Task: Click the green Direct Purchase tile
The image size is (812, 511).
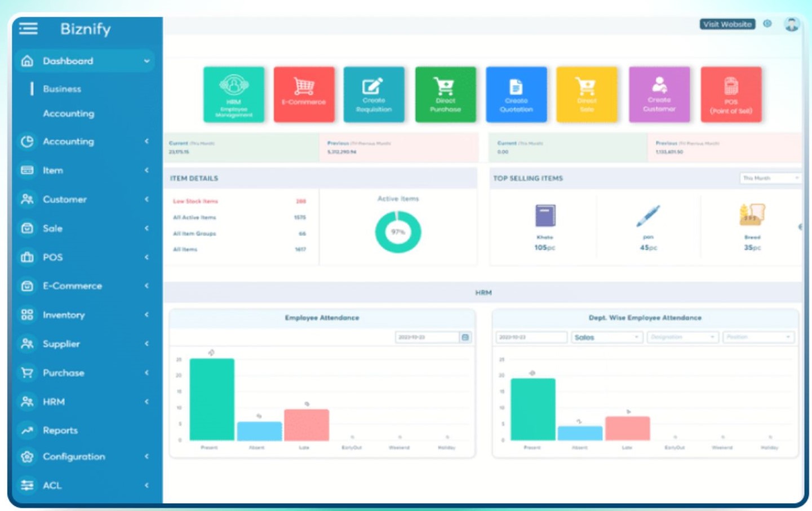Action: point(445,94)
